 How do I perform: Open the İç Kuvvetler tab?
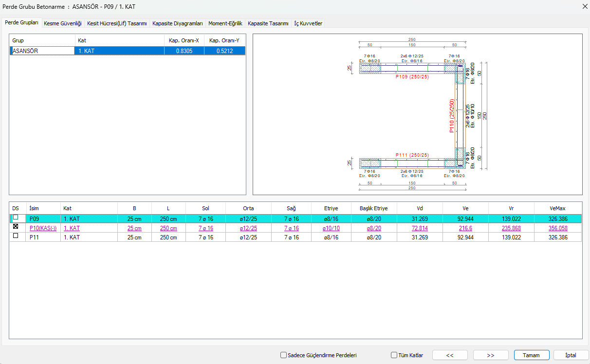click(x=308, y=23)
